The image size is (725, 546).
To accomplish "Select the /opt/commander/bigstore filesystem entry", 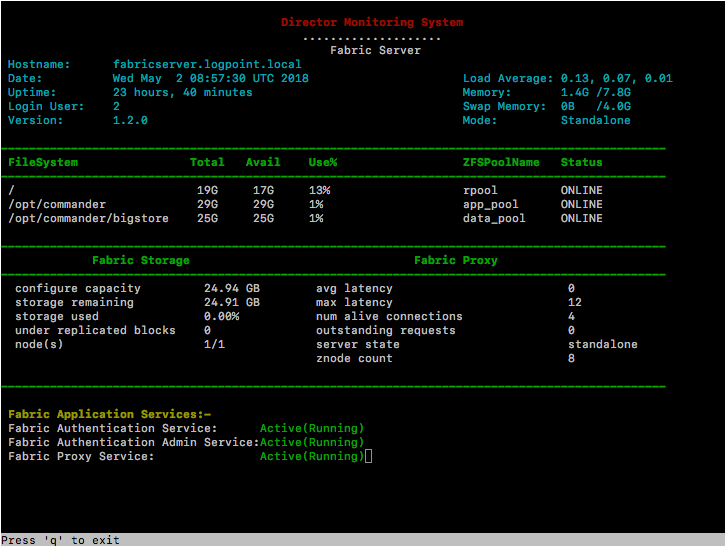I will point(88,218).
